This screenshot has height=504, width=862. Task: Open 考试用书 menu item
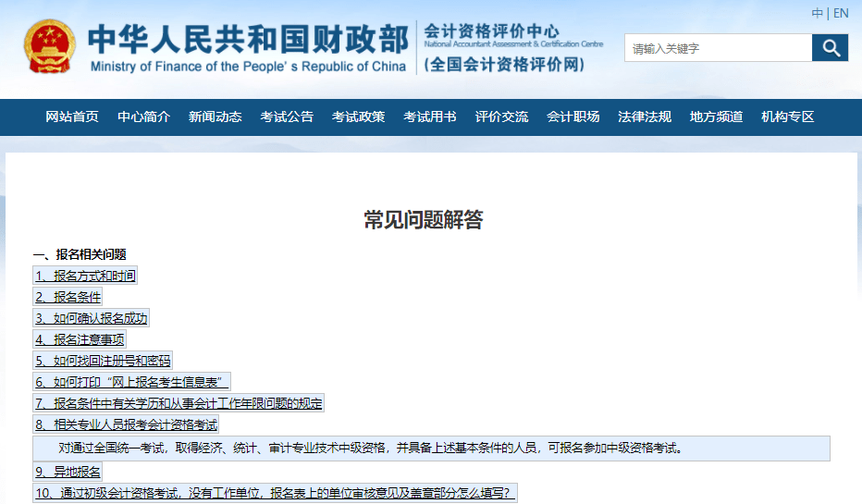[x=429, y=117]
